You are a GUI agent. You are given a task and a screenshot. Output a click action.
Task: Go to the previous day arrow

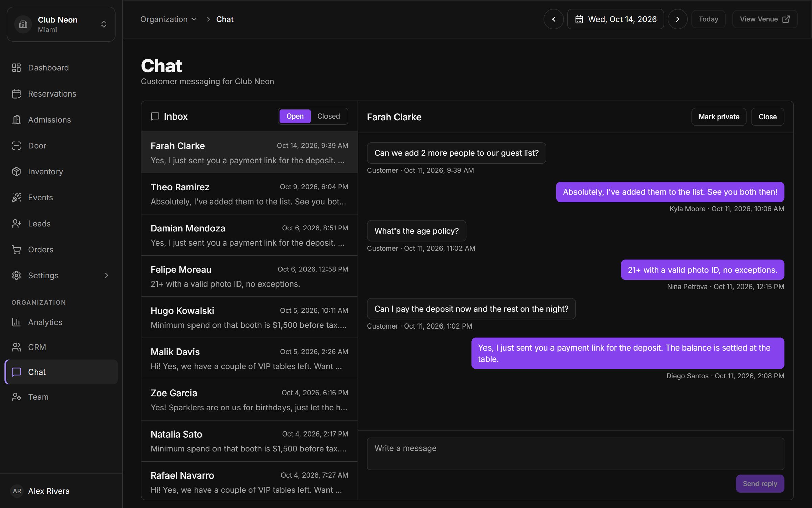(554, 19)
